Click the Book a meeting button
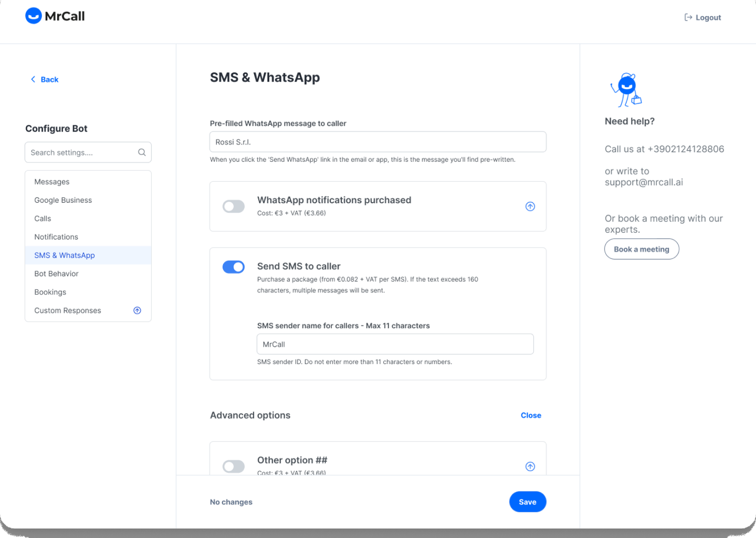The image size is (756, 538). pos(642,249)
